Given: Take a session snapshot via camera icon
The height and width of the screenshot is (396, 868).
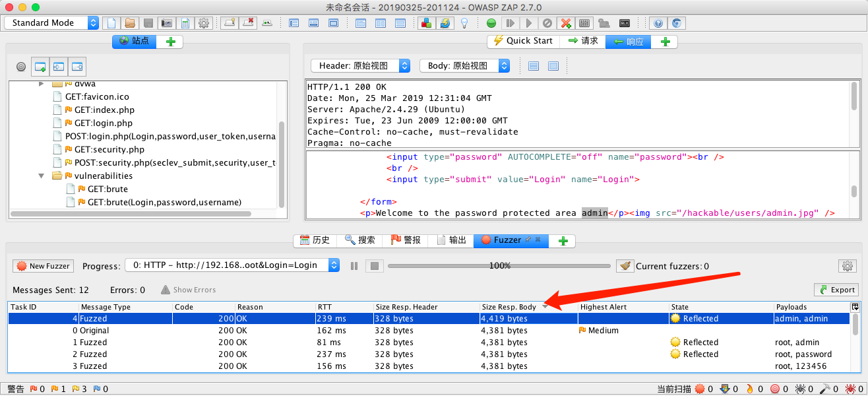Looking at the screenshot, I should (166, 22).
